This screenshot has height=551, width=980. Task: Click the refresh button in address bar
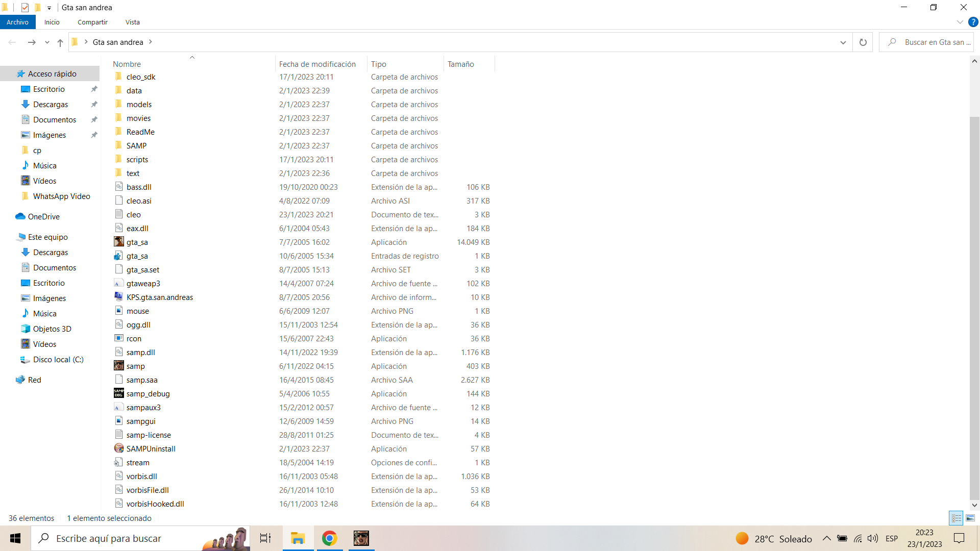click(x=863, y=42)
